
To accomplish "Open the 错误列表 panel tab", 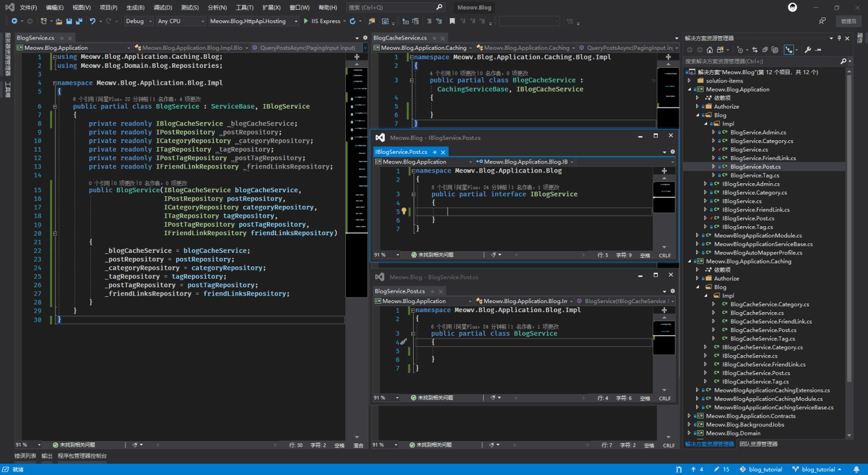I will point(25,456).
